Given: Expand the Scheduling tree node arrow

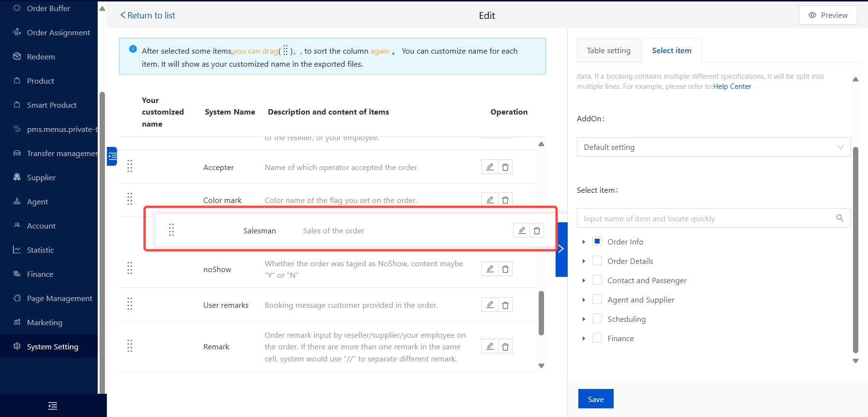Looking at the screenshot, I should point(584,319).
